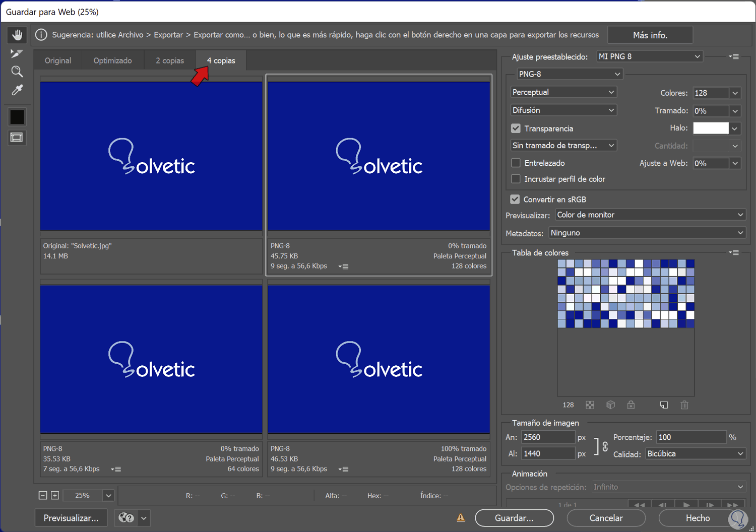
Task: Open the PNG-8 file format dropdown
Action: coord(570,74)
